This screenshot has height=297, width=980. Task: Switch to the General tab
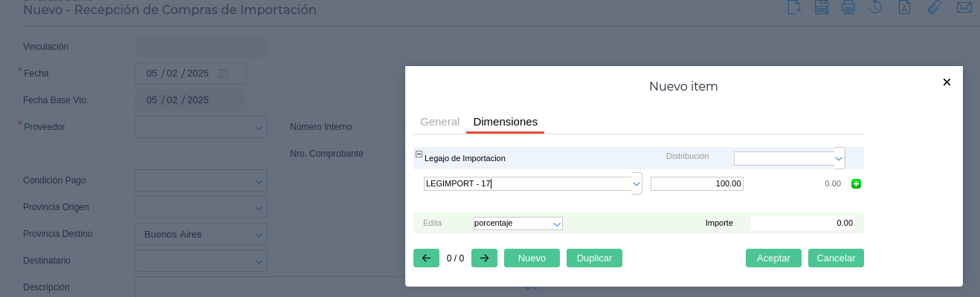439,122
